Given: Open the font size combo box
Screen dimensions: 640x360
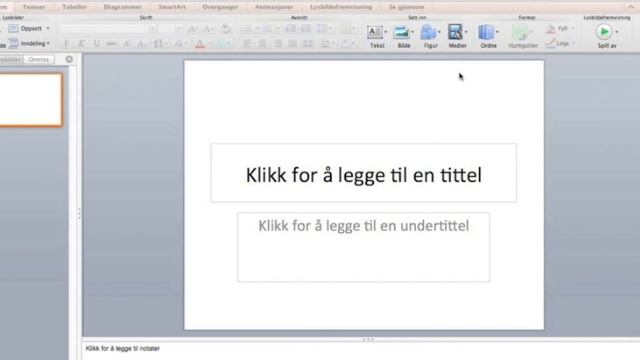Looking at the screenshot, I should [170, 29].
